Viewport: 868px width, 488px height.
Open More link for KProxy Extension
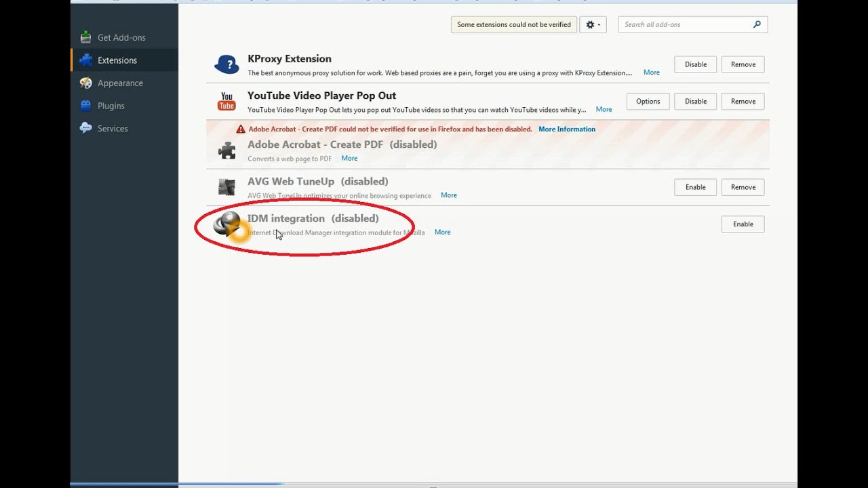(651, 73)
